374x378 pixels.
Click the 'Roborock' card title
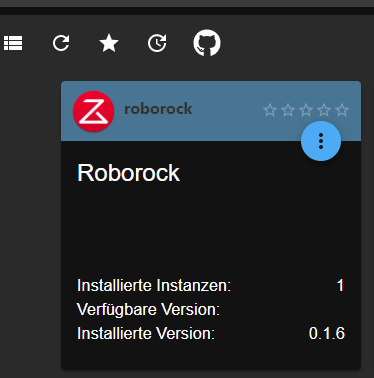pos(128,173)
